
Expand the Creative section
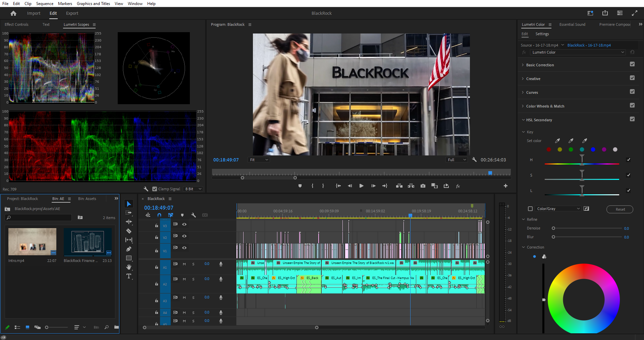523,79
